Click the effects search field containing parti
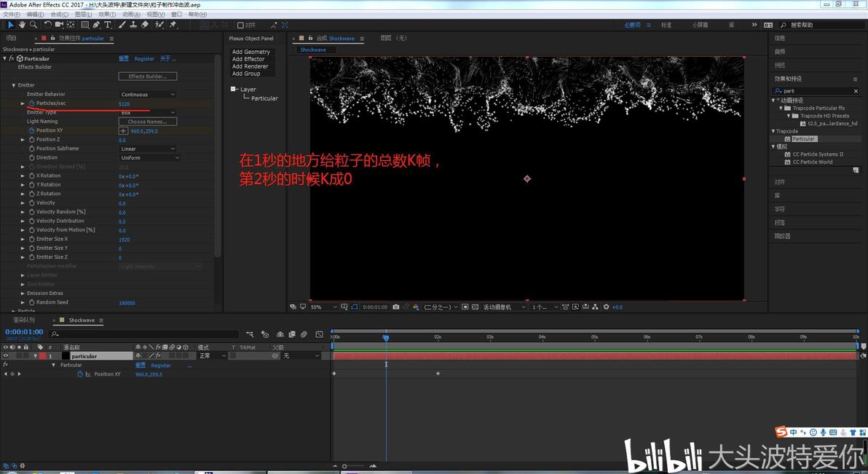 816,91
